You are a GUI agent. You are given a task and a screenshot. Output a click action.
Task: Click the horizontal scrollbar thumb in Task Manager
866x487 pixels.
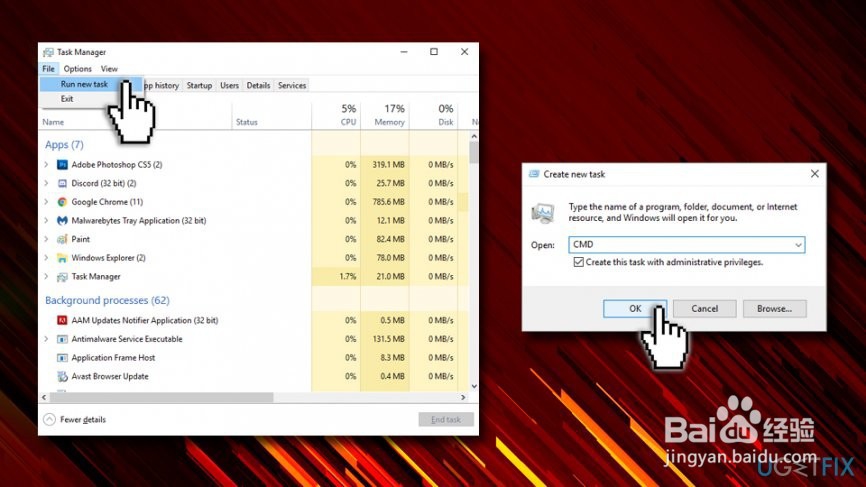[161, 397]
